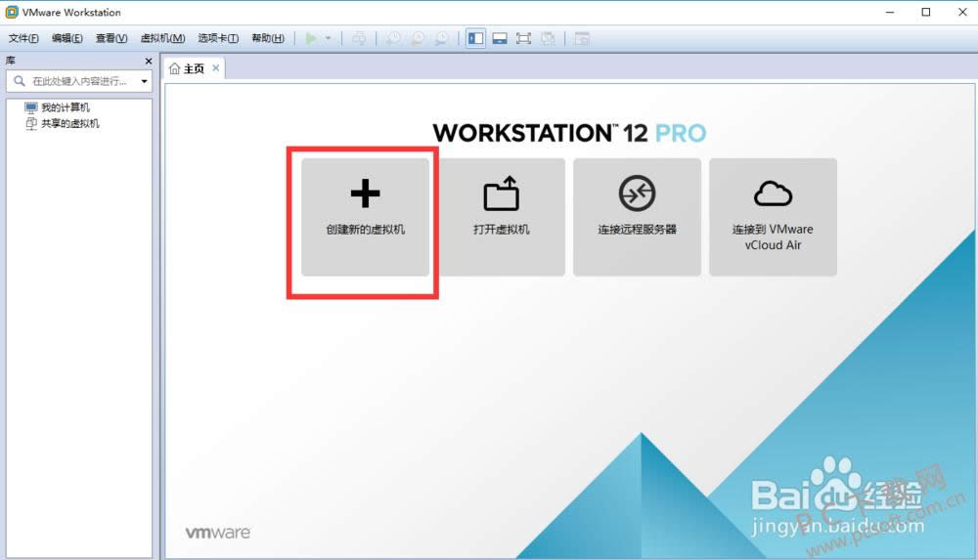Screen dimensions: 978x560
Task: Switch to the 主页 tab
Action: coord(187,68)
